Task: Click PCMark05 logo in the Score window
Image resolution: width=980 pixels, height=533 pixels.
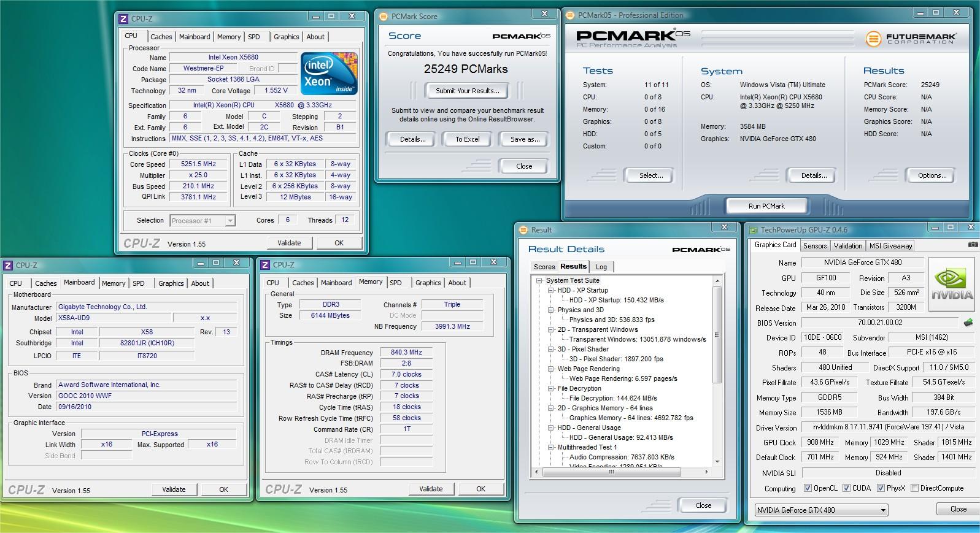Action: click(521, 36)
